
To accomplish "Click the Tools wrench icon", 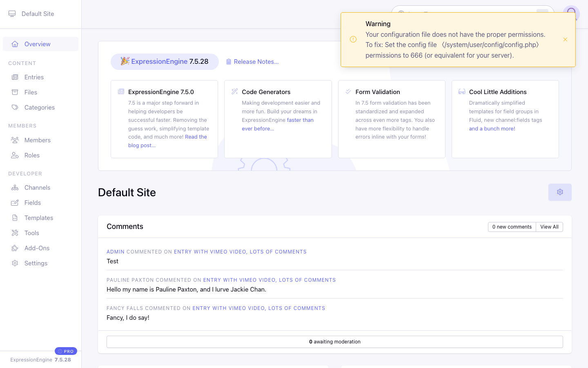I will click(x=15, y=233).
